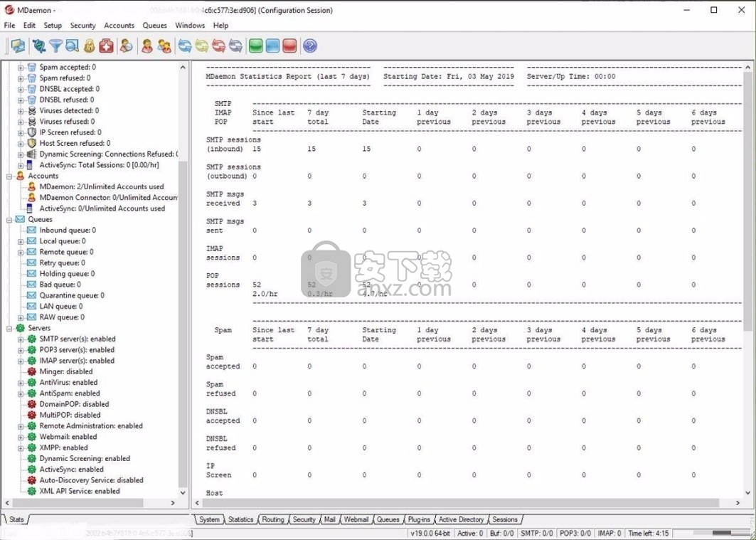The image size is (756, 540).
Task: Click the red gear icon beside Minger
Action: pyautogui.click(x=32, y=371)
